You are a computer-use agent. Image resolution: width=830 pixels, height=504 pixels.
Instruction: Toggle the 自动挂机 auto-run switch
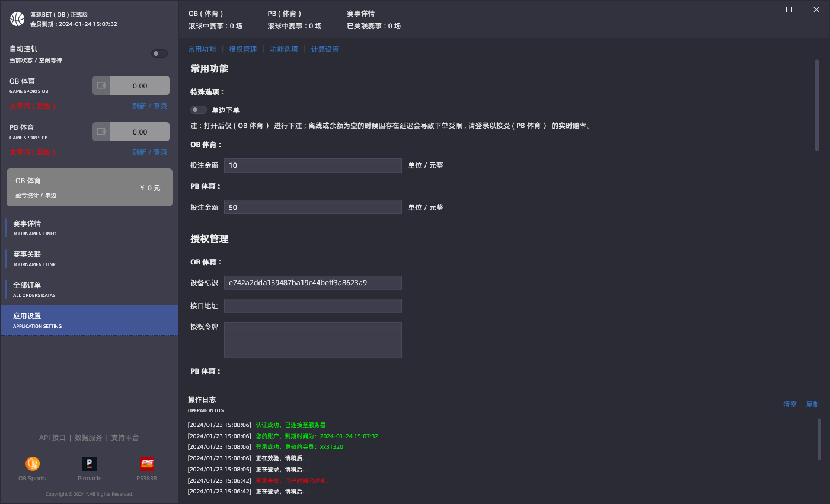(159, 53)
